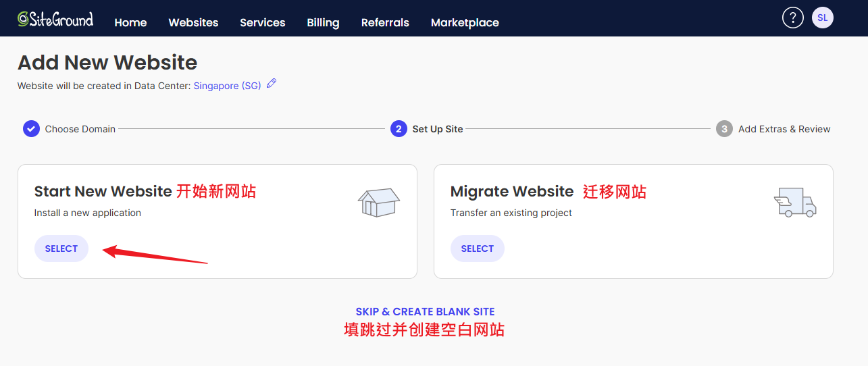Viewport: 868px width, 366px height.
Task: Click the step 3 Add Extras circle
Action: [724, 129]
